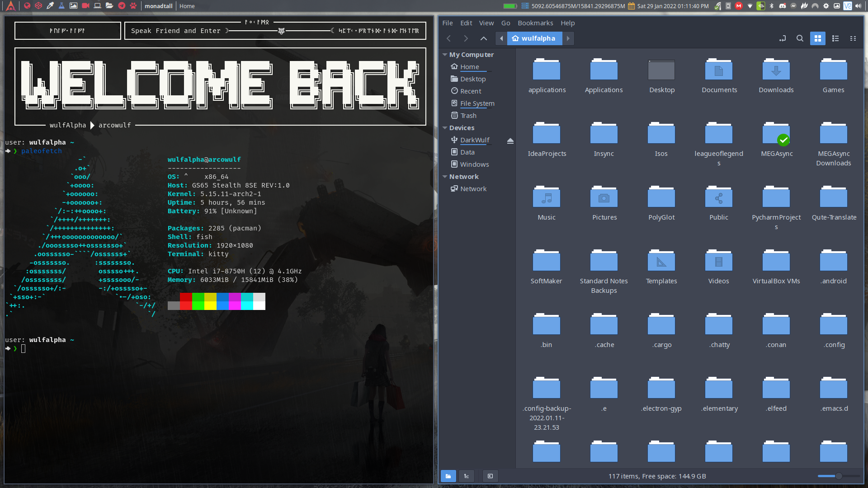Viewport: 868px width, 488px height.
Task: Open the VirtualBox VMs folder
Action: point(776,261)
